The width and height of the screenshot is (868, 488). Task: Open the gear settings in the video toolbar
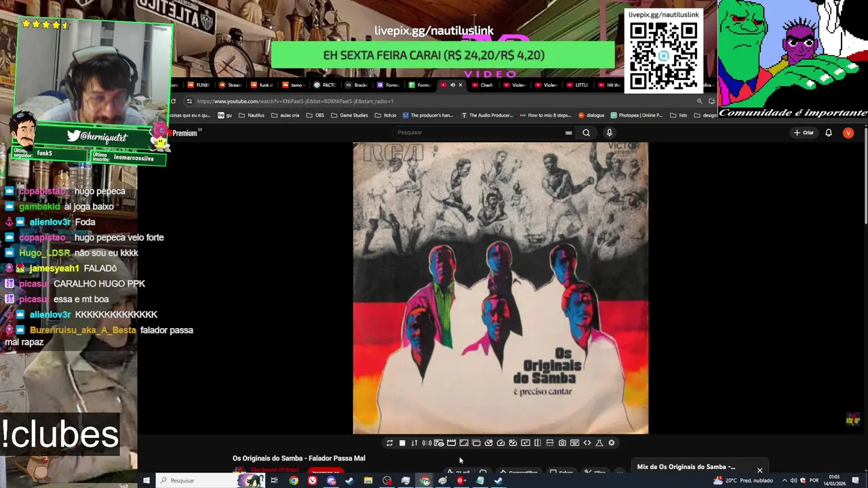[x=612, y=443]
